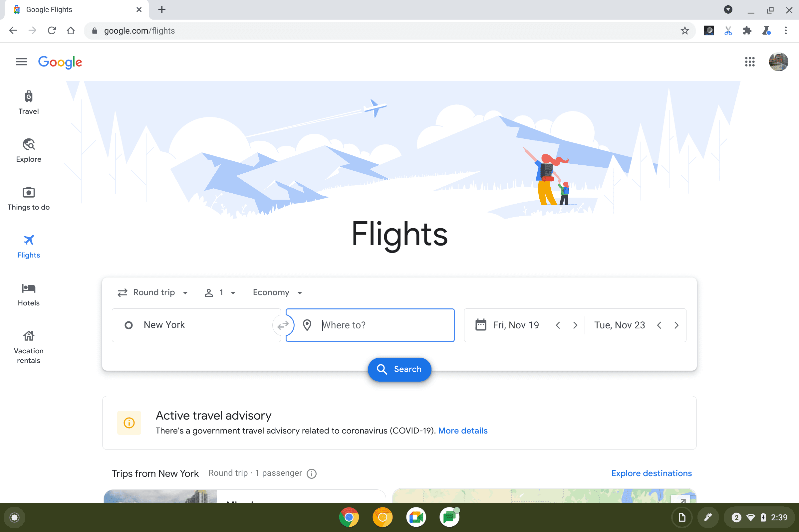Click the Flights icon in sidebar

(29, 240)
